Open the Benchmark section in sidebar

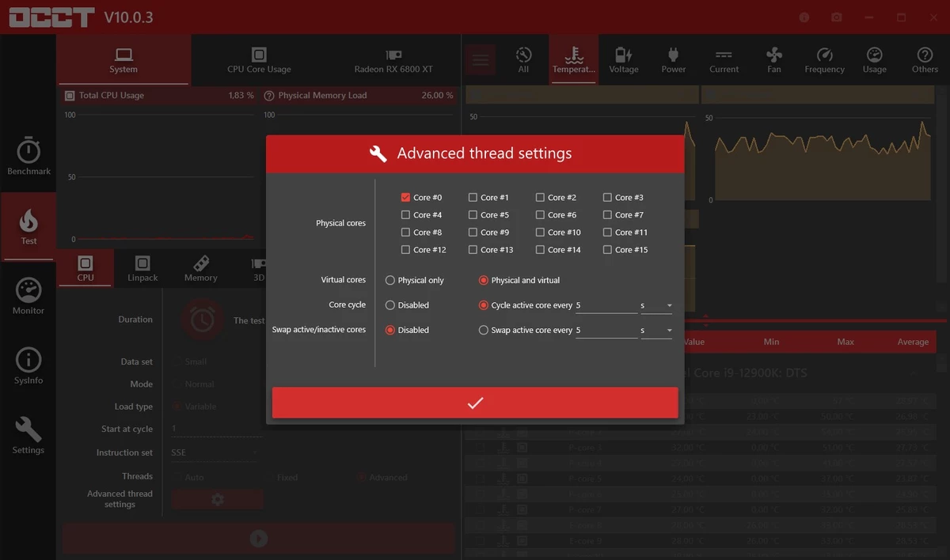point(28,157)
